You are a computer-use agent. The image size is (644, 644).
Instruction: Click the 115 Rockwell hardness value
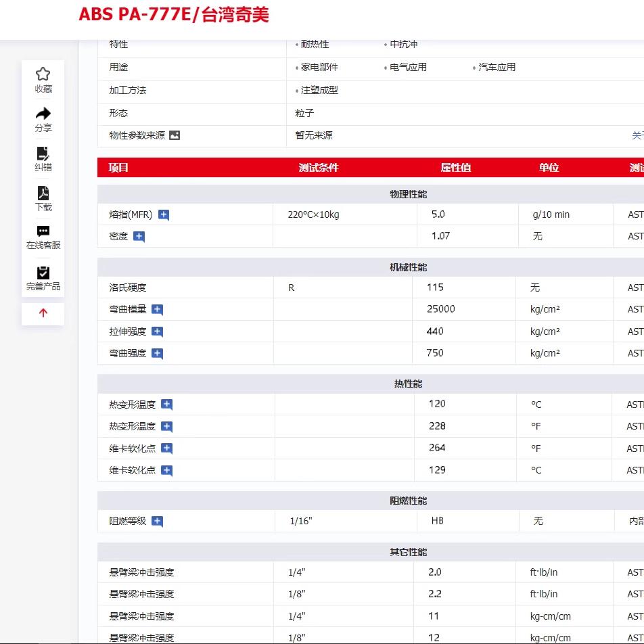point(435,287)
